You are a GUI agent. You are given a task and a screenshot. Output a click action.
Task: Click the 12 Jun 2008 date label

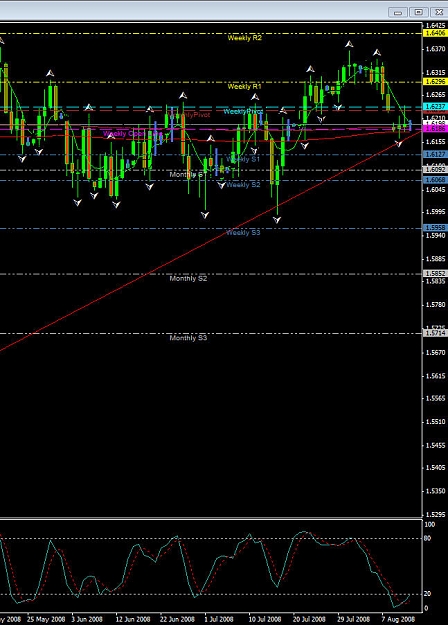[133, 619]
